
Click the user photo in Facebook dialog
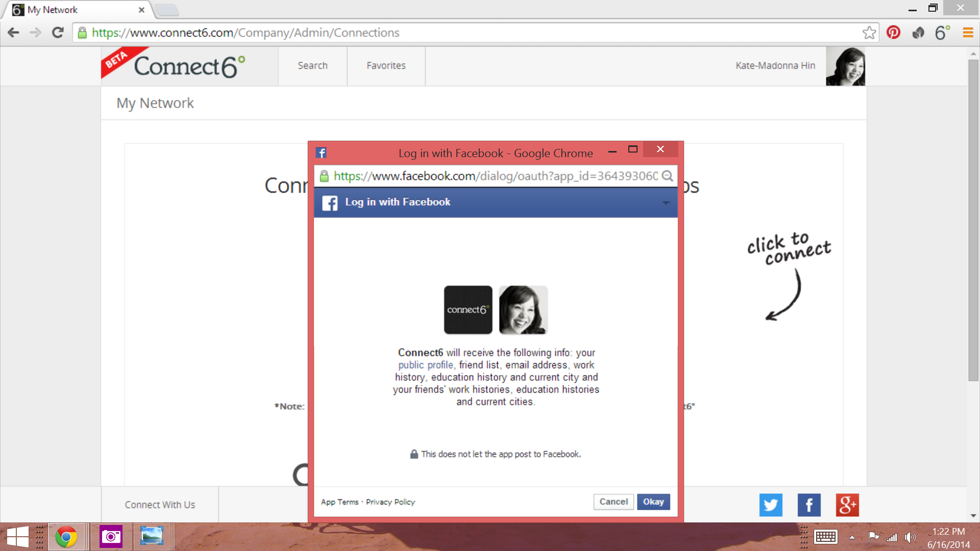tap(523, 310)
